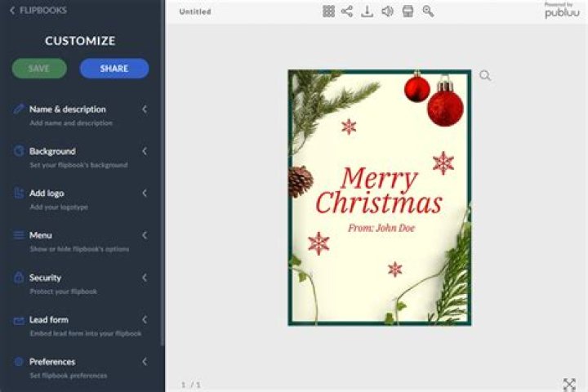The width and height of the screenshot is (588, 392).
Task: Click the print icon in top toolbar
Action: 408,11
